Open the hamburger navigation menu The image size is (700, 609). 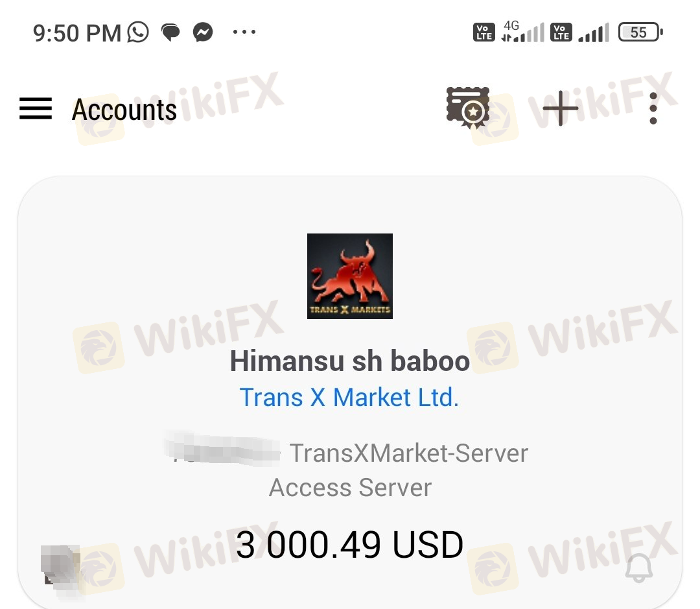36,108
